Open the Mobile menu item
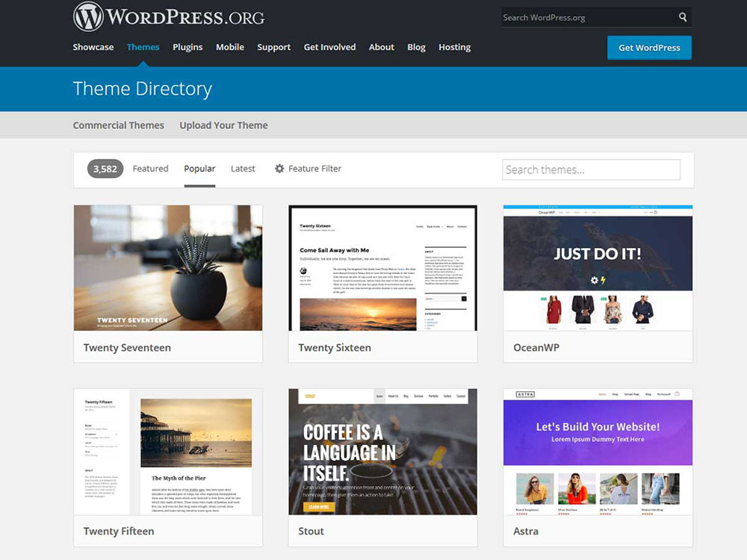Viewport: 747px width, 560px height. 230,47
